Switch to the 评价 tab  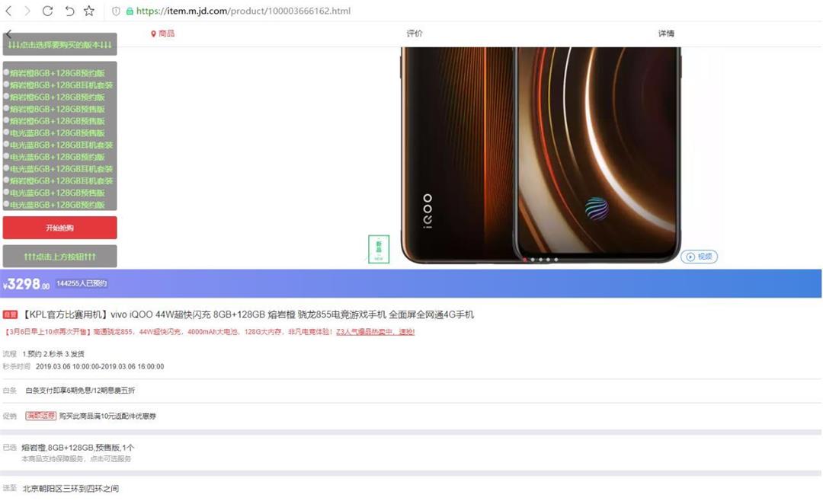pos(414,33)
